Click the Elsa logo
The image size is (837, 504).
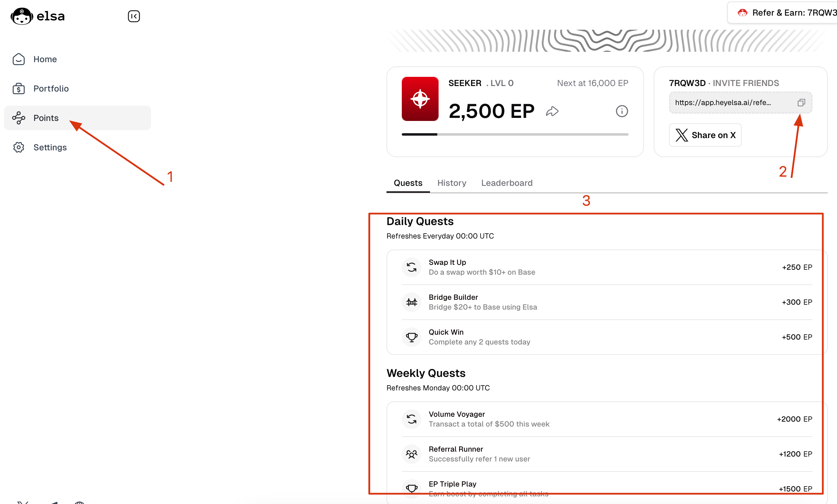coord(38,16)
